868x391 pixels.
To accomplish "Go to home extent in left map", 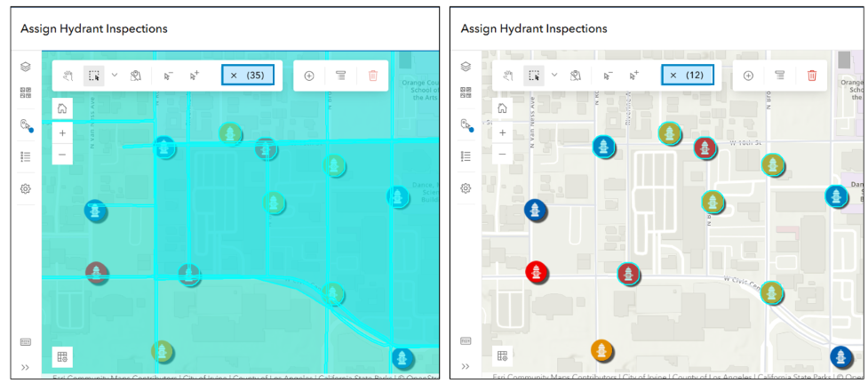I will click(x=62, y=108).
